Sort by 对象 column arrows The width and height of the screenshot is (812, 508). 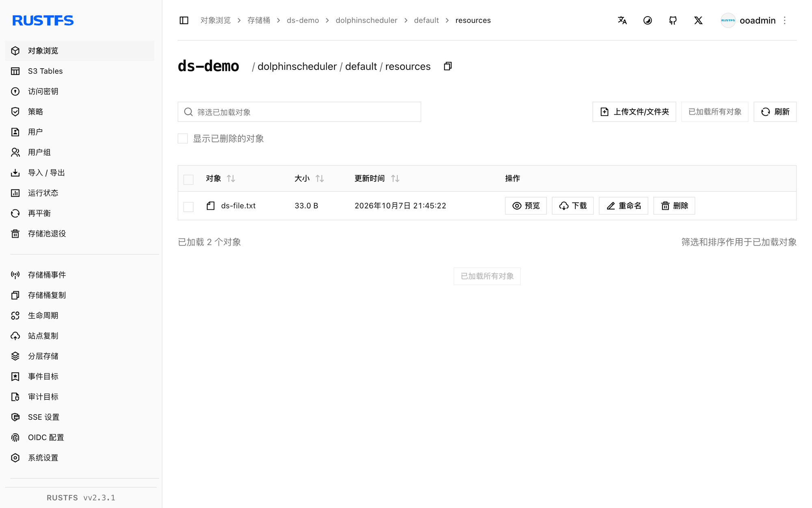coord(231,178)
